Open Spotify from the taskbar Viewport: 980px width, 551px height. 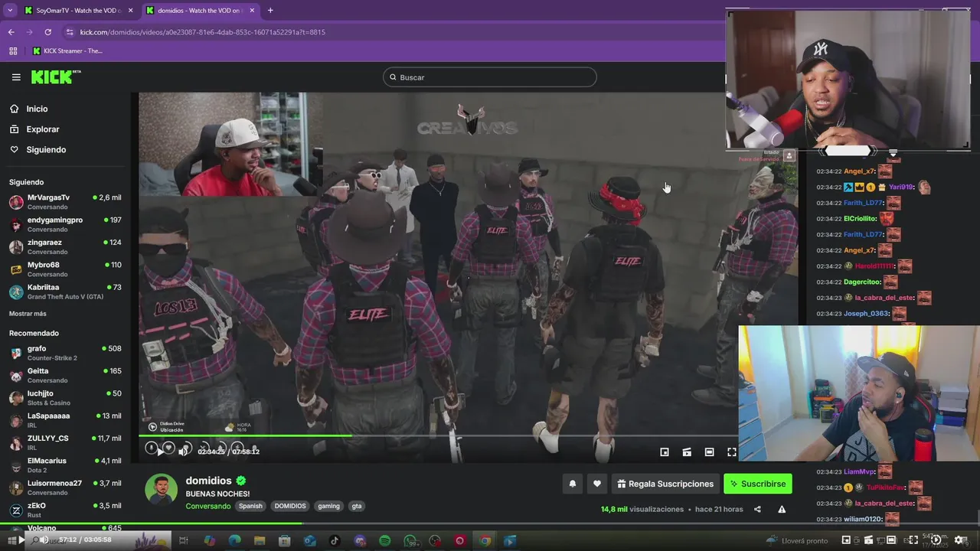[384, 541]
